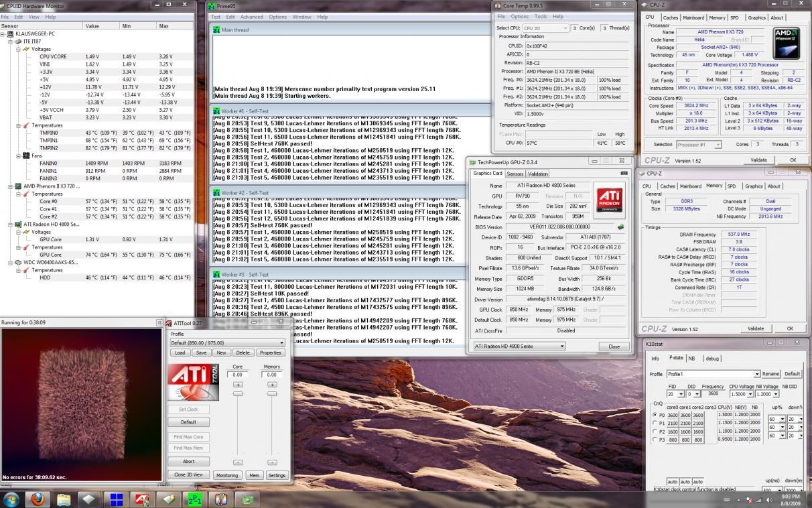Show hidden tray icons arrow
812x508 pixels.
740,500
